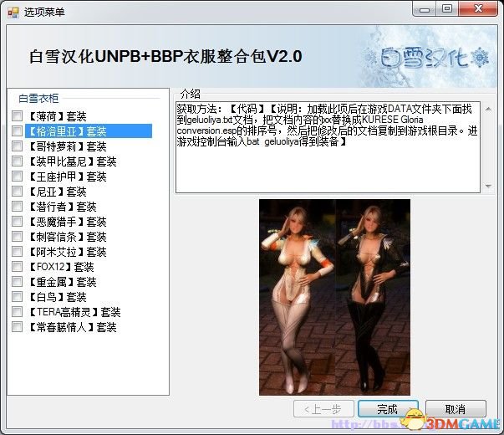Click the intro textbox scroll-up arrow
The image size is (504, 435).
pos(488,109)
